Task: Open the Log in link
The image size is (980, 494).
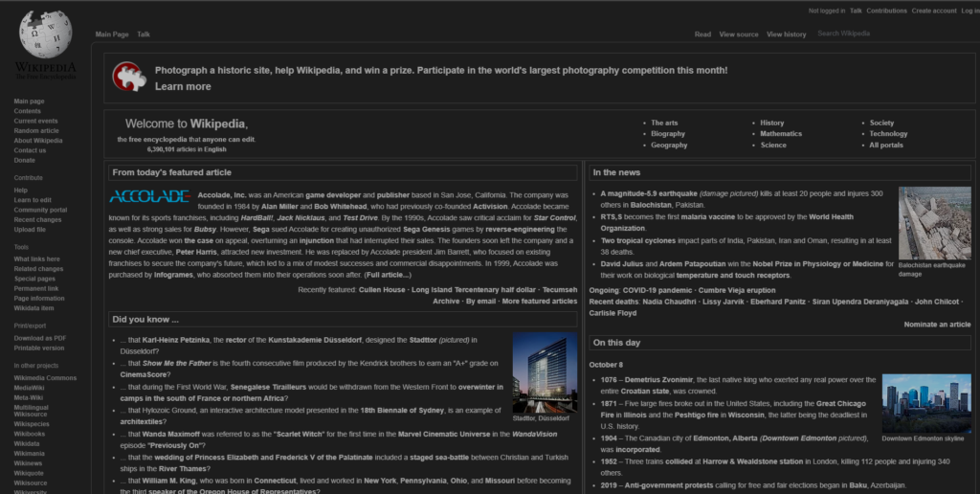Action: pyautogui.click(x=967, y=11)
